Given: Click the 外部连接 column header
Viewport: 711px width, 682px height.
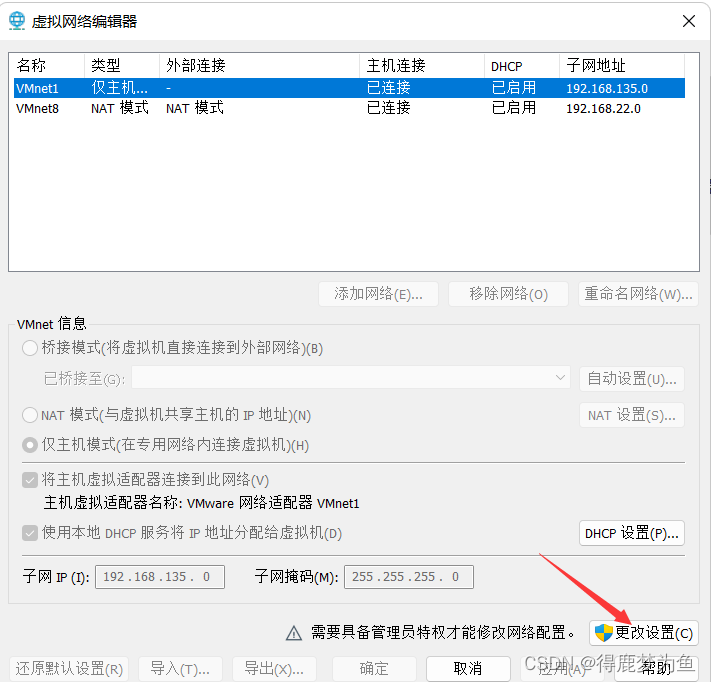Looking at the screenshot, I should coord(259,66).
